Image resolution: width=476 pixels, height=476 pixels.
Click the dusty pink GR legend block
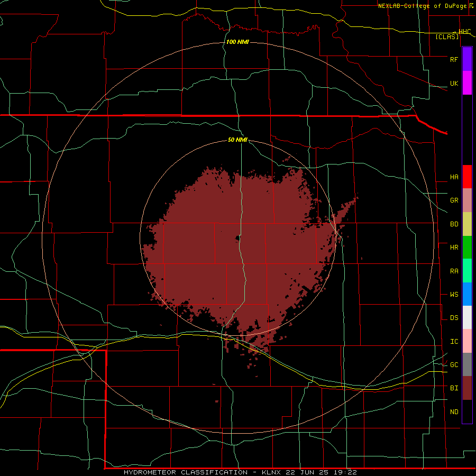467,200
